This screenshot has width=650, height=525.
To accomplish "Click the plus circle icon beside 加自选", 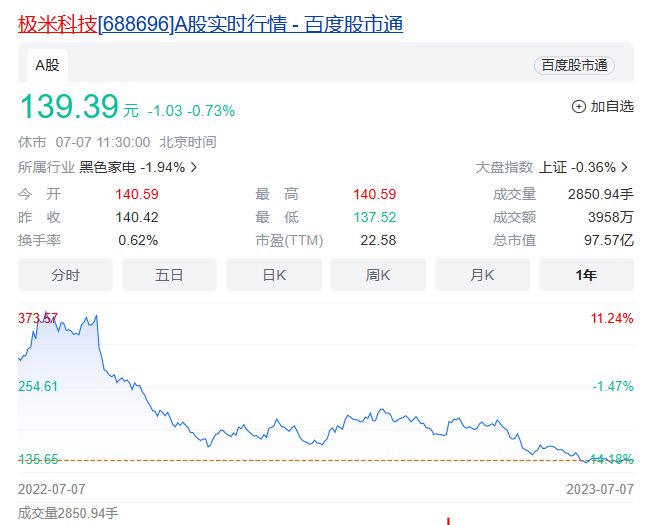I will coord(579,107).
